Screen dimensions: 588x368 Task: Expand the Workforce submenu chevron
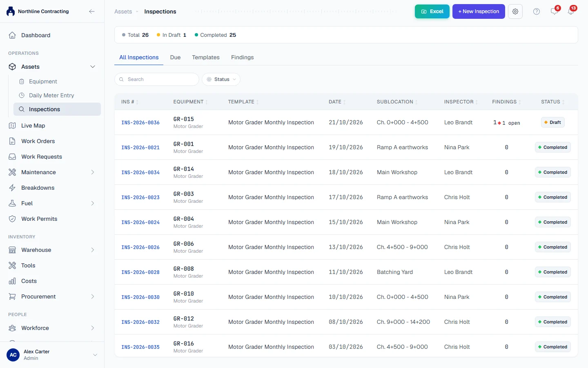tap(93, 328)
